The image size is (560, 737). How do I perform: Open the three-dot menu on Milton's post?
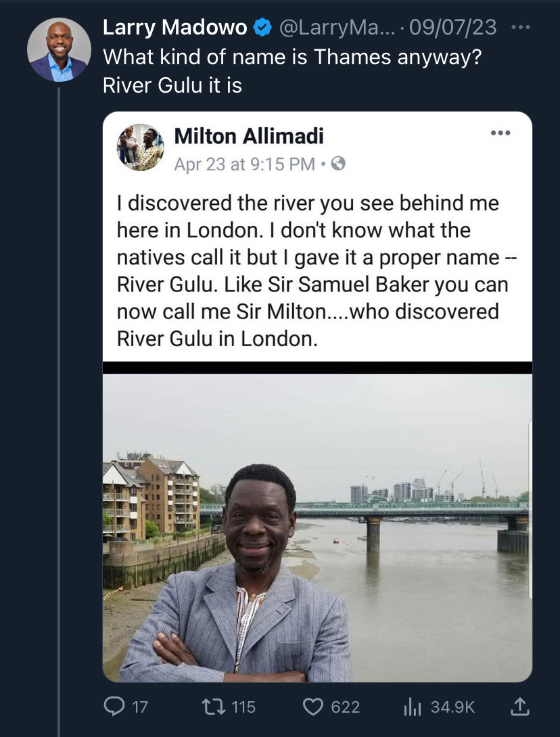click(x=501, y=133)
